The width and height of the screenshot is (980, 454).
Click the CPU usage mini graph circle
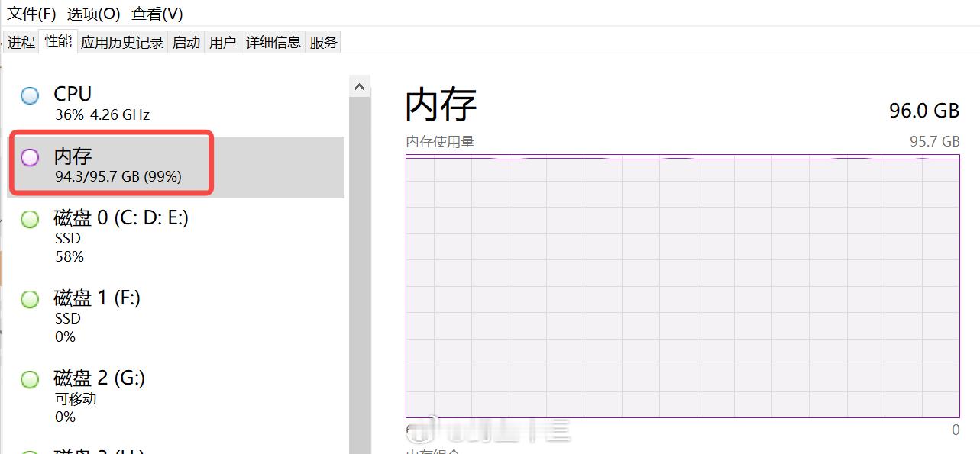(x=29, y=95)
